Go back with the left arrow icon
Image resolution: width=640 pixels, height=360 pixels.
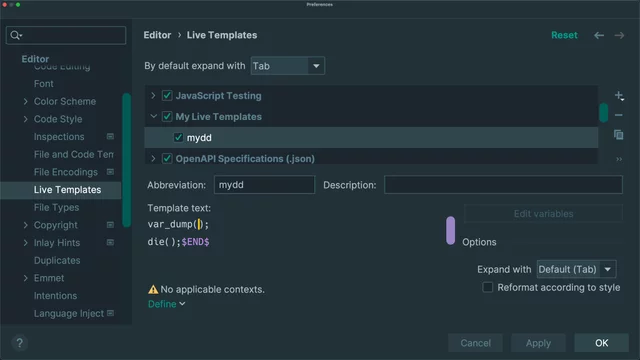(x=599, y=36)
